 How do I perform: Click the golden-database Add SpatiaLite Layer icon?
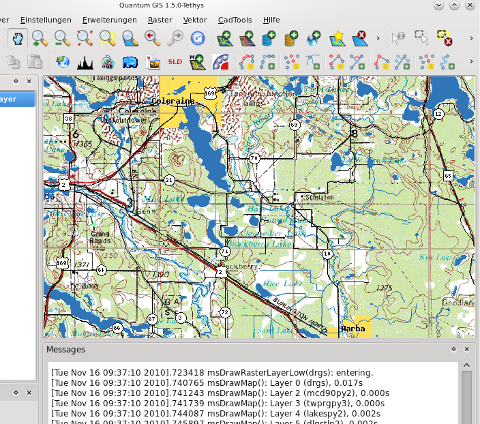(291, 39)
